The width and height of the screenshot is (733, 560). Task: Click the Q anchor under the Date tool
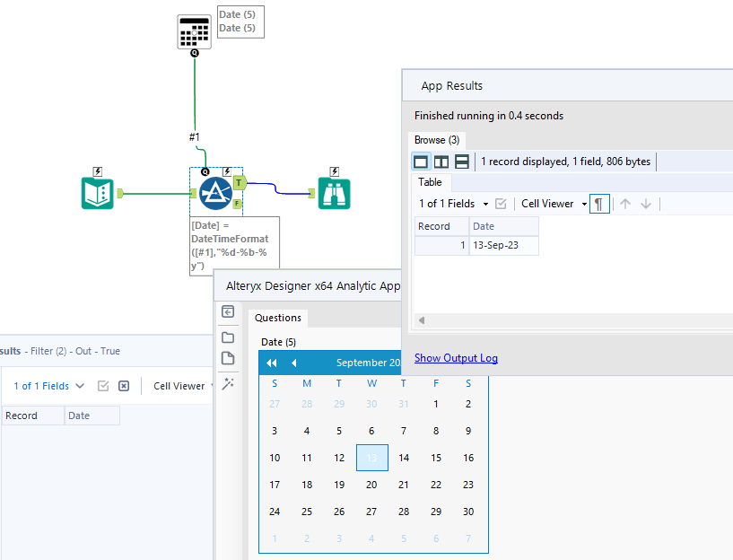(x=195, y=53)
